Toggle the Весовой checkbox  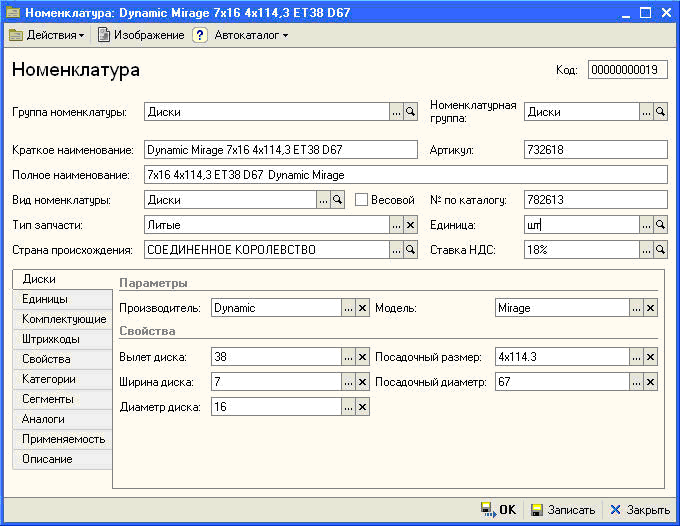click(362, 200)
